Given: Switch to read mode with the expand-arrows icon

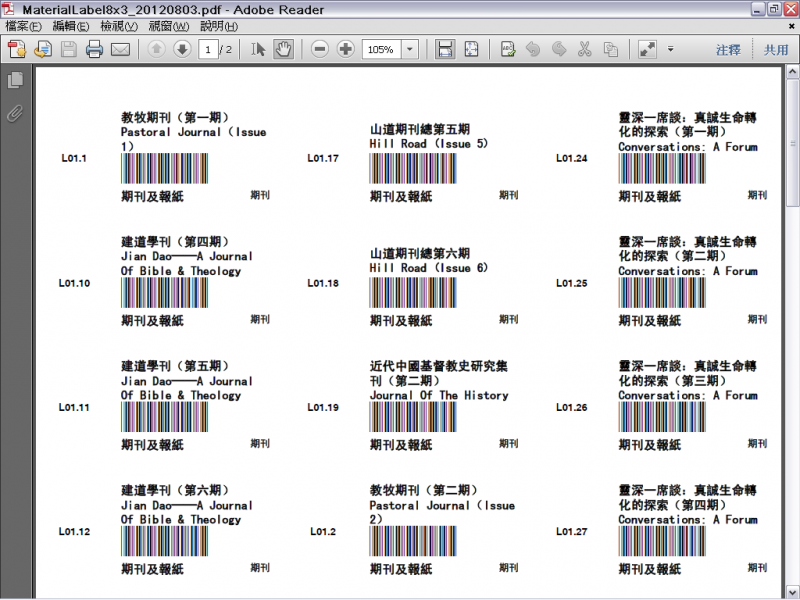Looking at the screenshot, I should pyautogui.click(x=647, y=49).
